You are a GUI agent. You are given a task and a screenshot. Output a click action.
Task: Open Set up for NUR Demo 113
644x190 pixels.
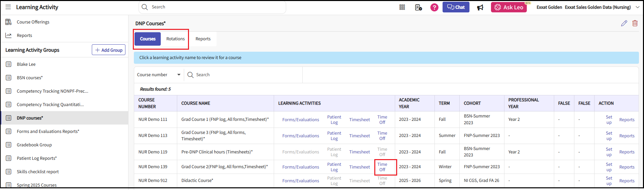609,136
